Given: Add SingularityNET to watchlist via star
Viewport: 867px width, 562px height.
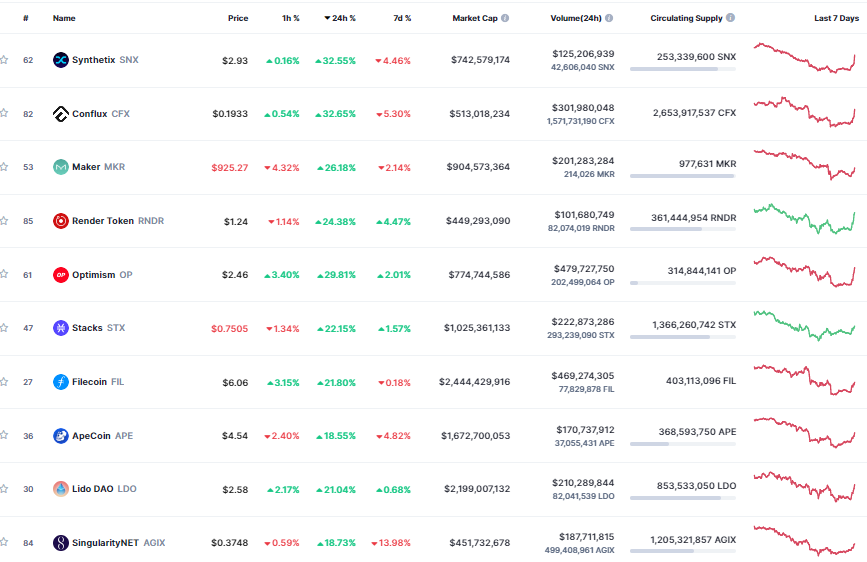Looking at the screenshot, I should [5, 543].
